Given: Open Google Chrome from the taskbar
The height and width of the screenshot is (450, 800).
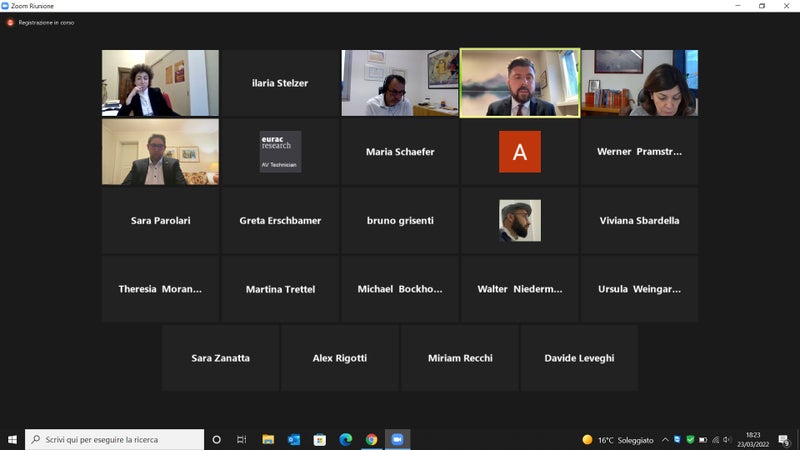Looking at the screenshot, I should (371, 439).
